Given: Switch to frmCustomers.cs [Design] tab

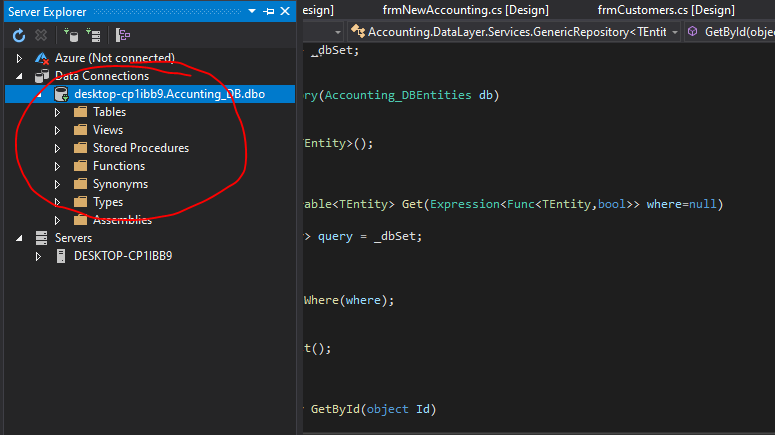Looking at the screenshot, I should coord(665,9).
